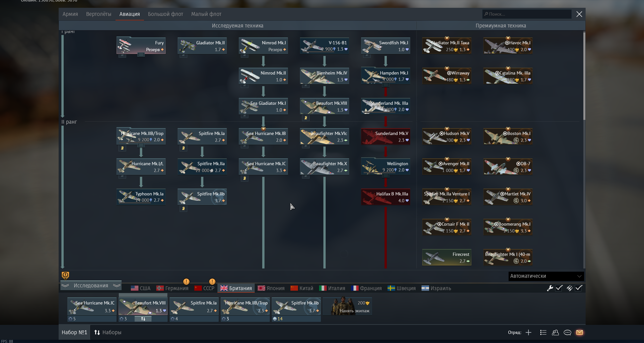This screenshot has width=644, height=343.
Task: Click the swap arrows under Beaufort Mk.VIII
Action: click(x=143, y=319)
